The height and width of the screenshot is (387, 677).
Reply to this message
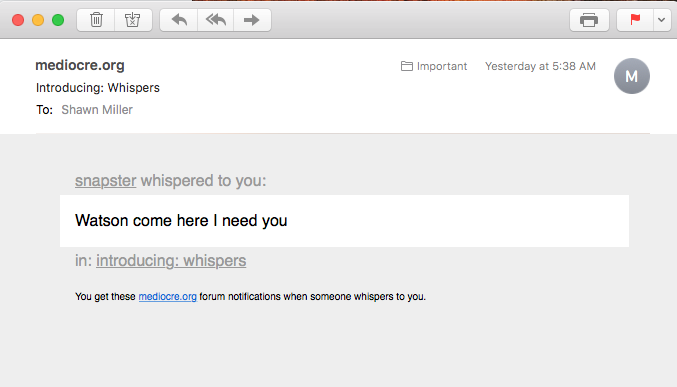click(179, 20)
